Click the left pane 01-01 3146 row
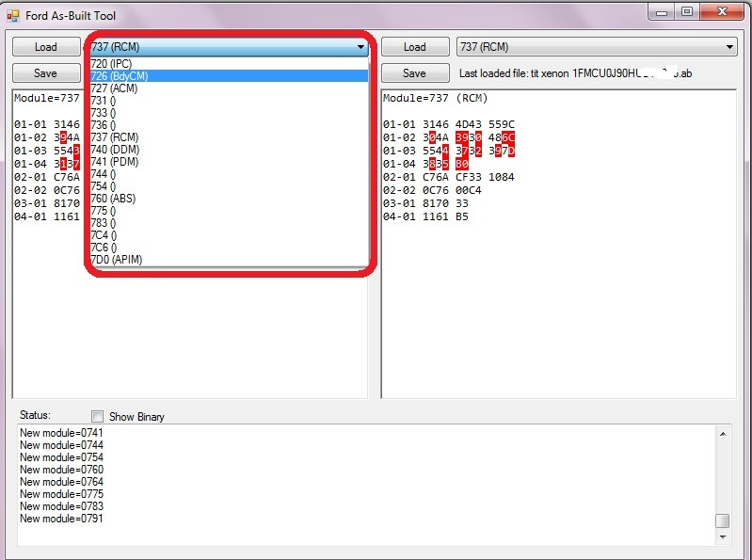752x560 pixels. coord(47,124)
